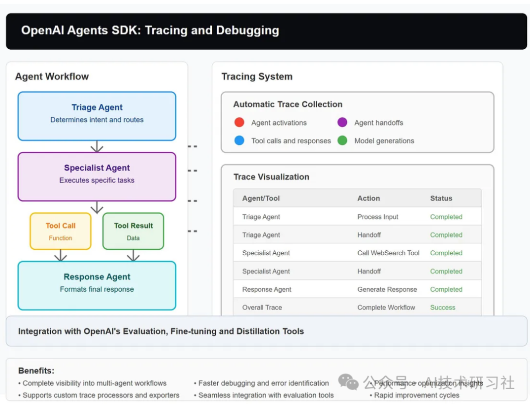
Task: Click the 'Tool calls and responses' label
Action: pos(291,141)
